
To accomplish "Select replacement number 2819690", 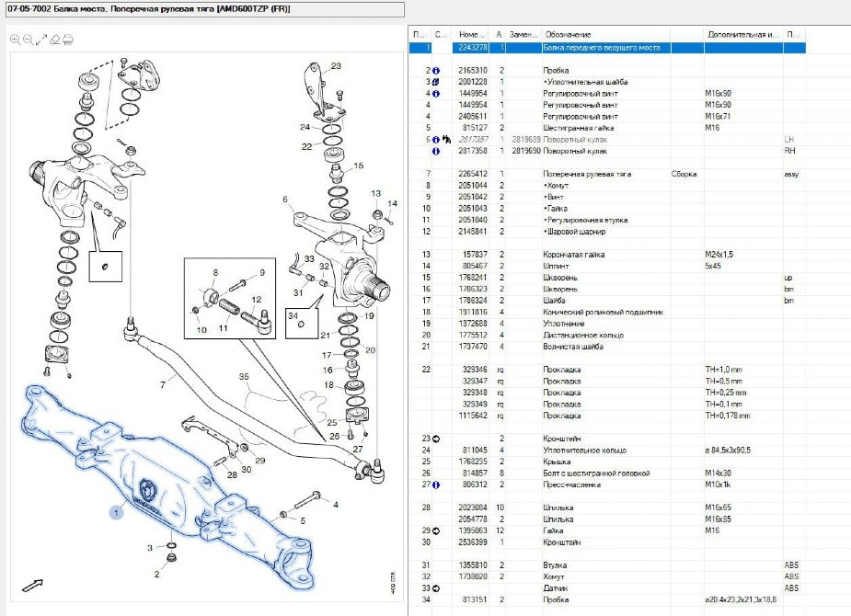I will tap(524, 151).
